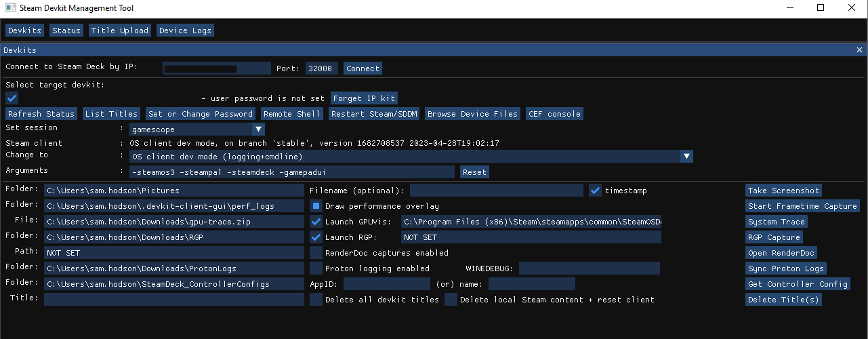Click the Connect button

point(363,68)
